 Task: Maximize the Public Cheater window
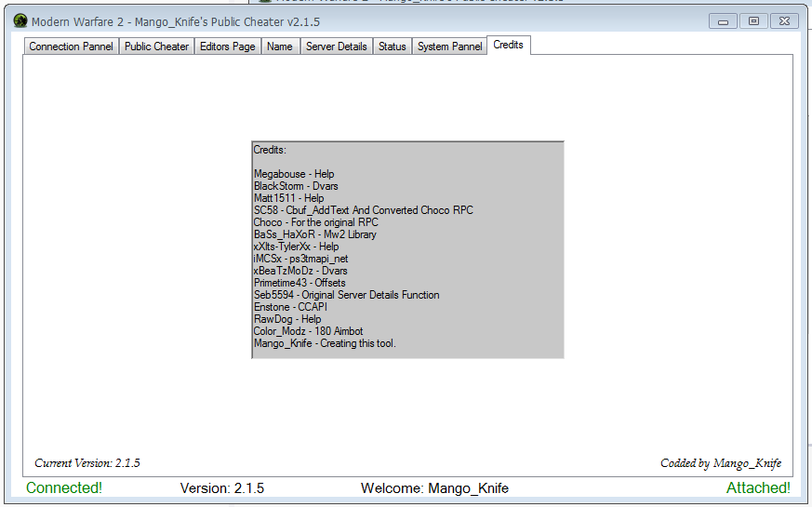point(753,21)
